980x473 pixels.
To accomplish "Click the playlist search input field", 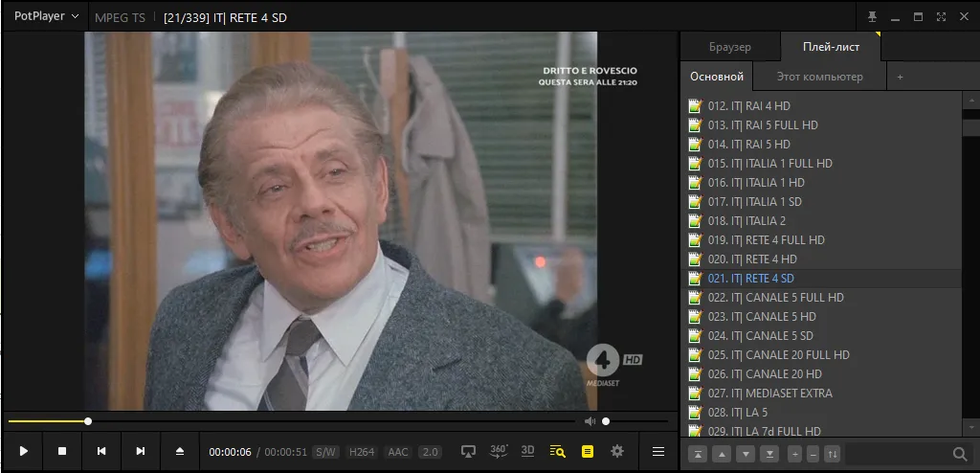I will coord(898,454).
